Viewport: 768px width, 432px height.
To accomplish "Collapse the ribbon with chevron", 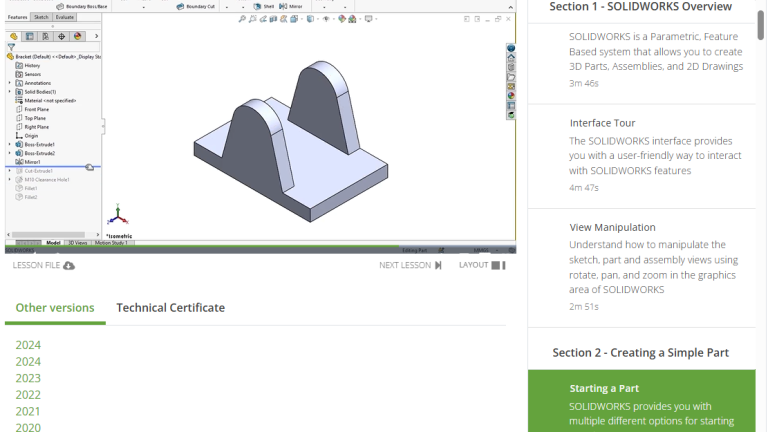I will point(510,7).
